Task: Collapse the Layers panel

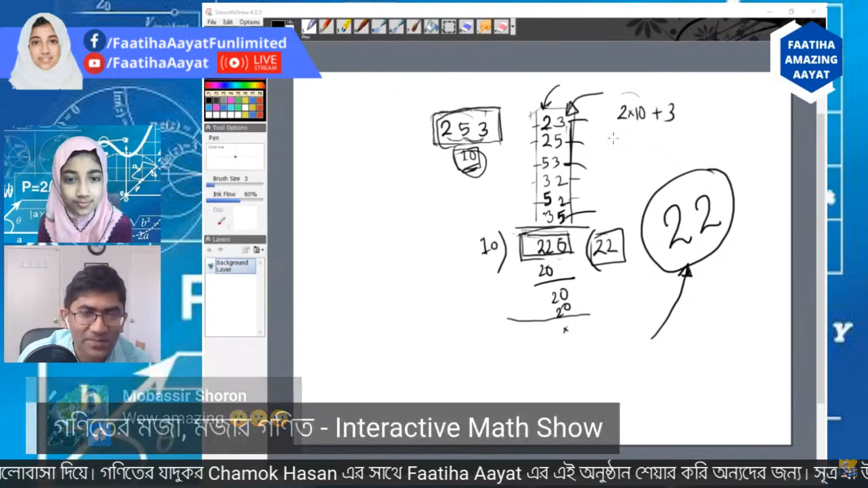Action: pos(208,239)
